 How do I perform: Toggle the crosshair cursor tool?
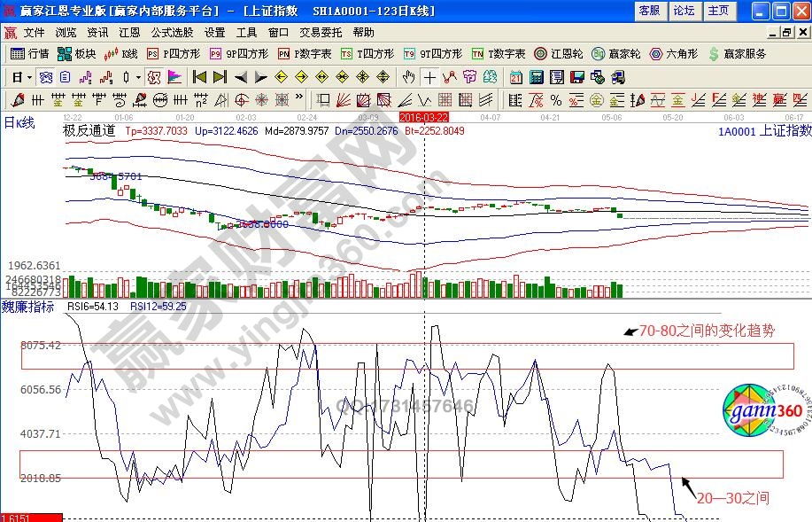pyautogui.click(x=429, y=77)
